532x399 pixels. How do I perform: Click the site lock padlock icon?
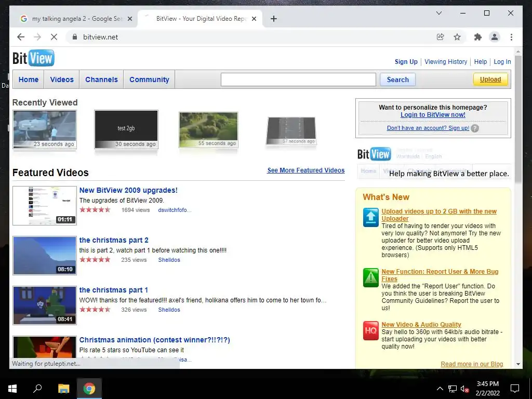pos(75,37)
